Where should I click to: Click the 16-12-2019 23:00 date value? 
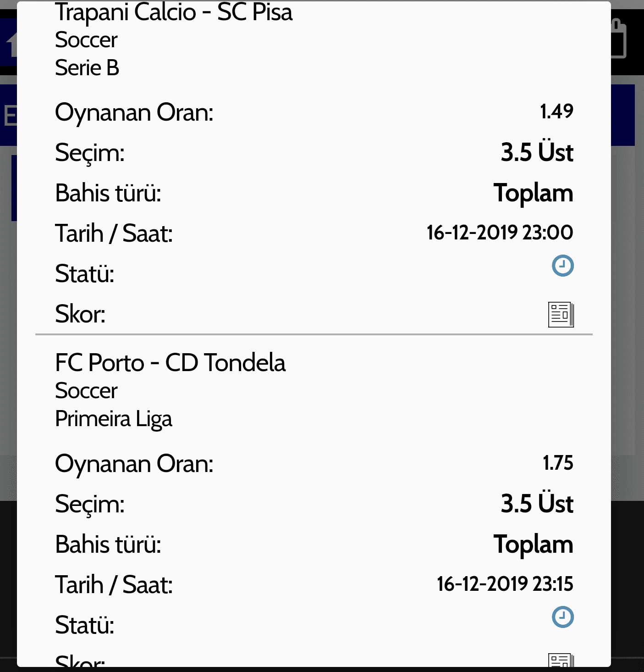[x=500, y=233]
